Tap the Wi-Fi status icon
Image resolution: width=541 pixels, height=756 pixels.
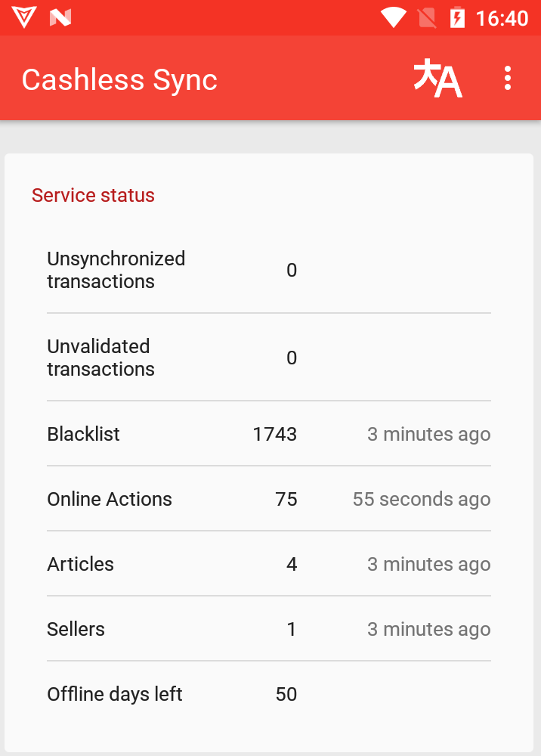coord(394,18)
